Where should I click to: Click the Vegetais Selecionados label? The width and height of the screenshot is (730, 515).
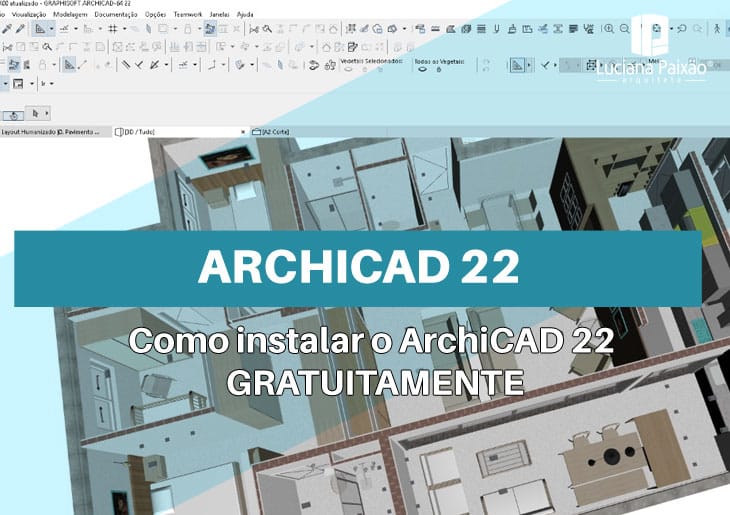point(372,61)
